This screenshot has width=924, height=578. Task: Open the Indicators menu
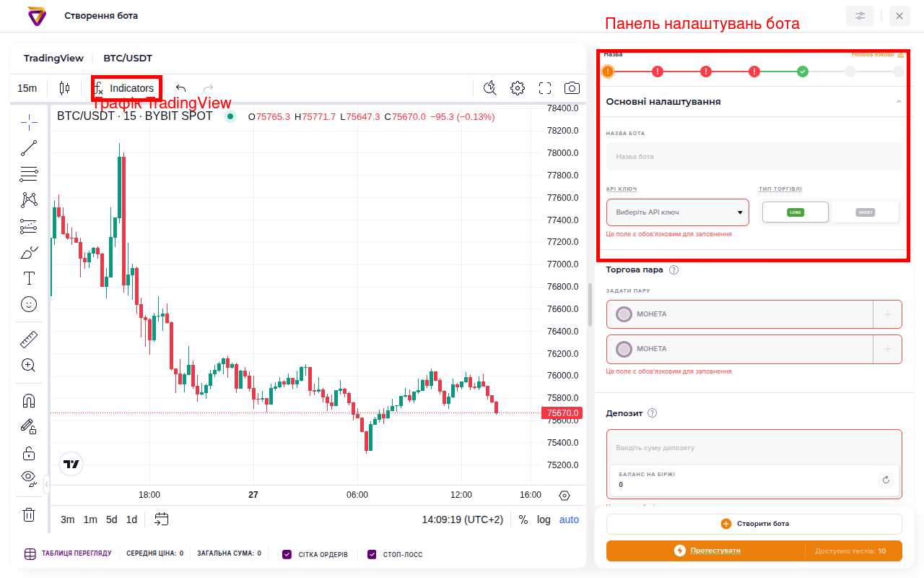(x=126, y=88)
